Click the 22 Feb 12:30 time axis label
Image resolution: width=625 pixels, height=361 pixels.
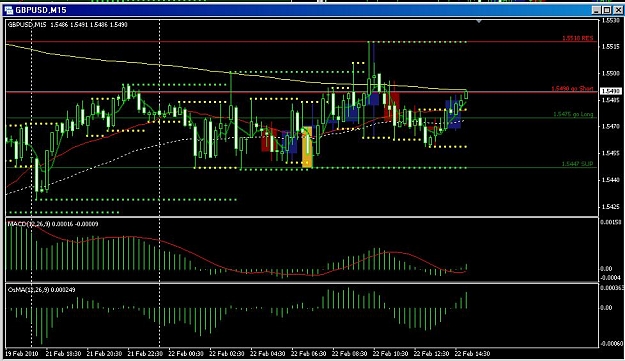tap(431, 353)
